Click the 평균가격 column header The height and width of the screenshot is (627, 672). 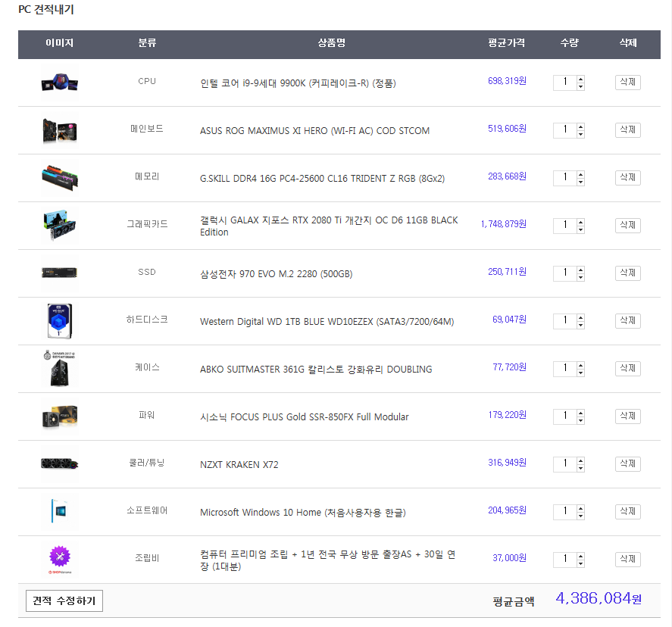[x=506, y=43]
